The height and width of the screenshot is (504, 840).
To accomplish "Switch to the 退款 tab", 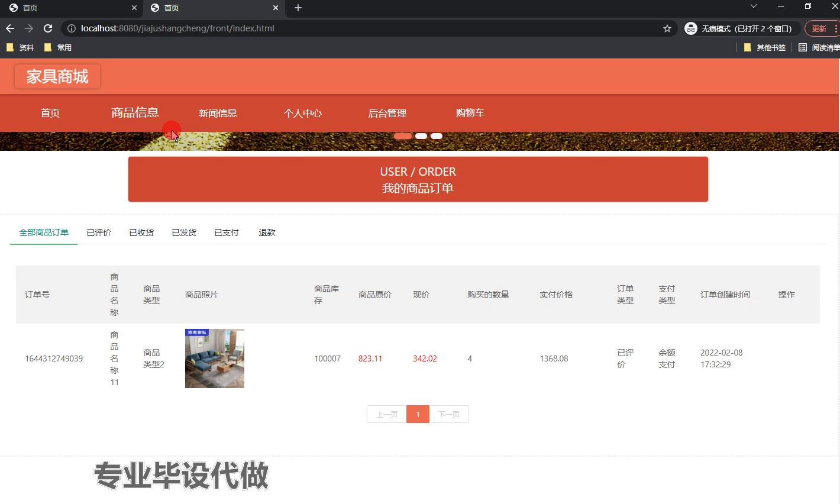I will click(x=267, y=232).
